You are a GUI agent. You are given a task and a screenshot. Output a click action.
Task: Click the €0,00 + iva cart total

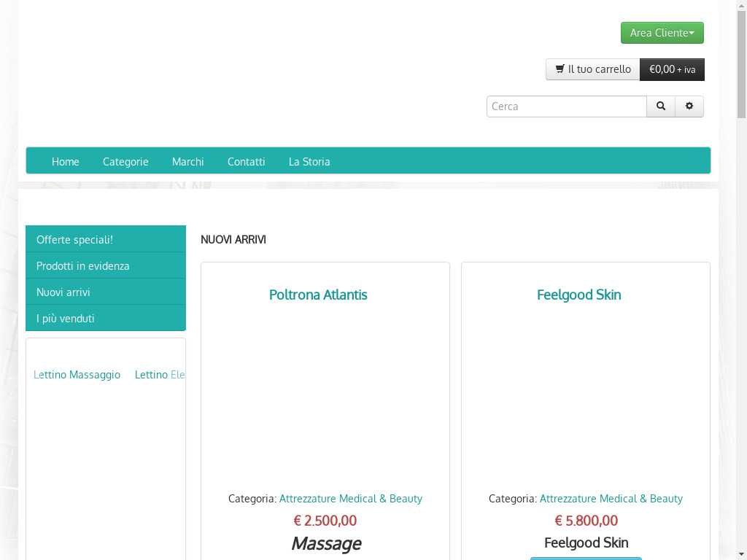(x=672, y=69)
